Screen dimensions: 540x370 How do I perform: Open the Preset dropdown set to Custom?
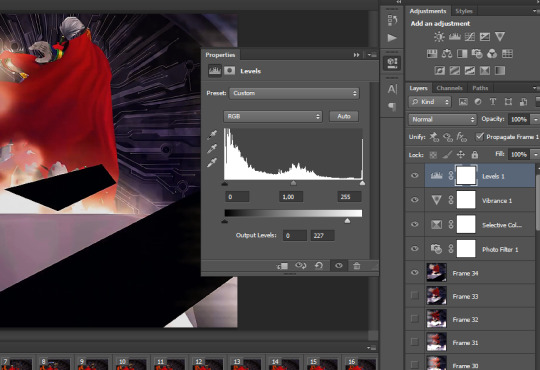(x=294, y=93)
